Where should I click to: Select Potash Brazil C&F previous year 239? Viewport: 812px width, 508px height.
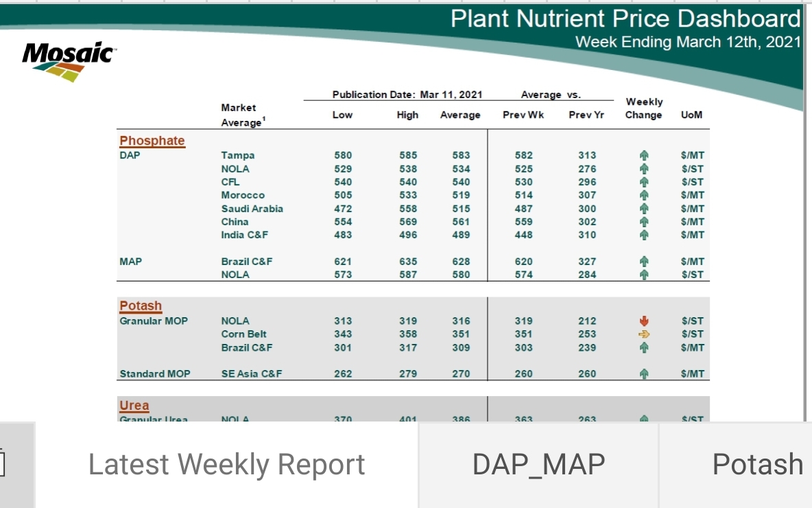(x=587, y=347)
